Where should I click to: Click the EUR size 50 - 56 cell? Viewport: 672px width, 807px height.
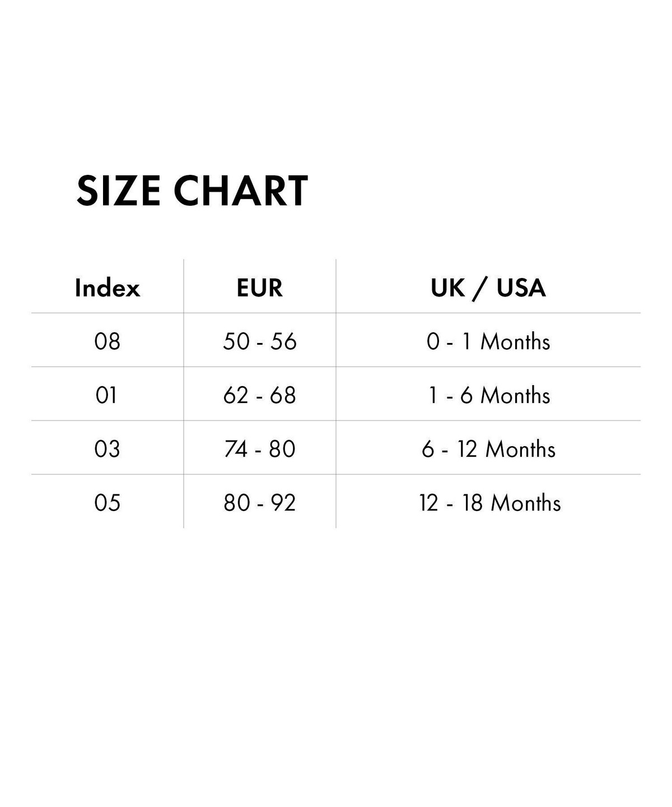click(260, 341)
